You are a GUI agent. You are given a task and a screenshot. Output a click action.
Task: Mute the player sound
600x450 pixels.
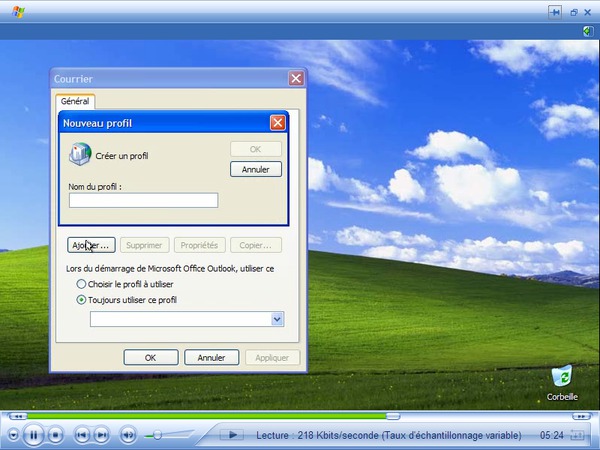[128, 435]
